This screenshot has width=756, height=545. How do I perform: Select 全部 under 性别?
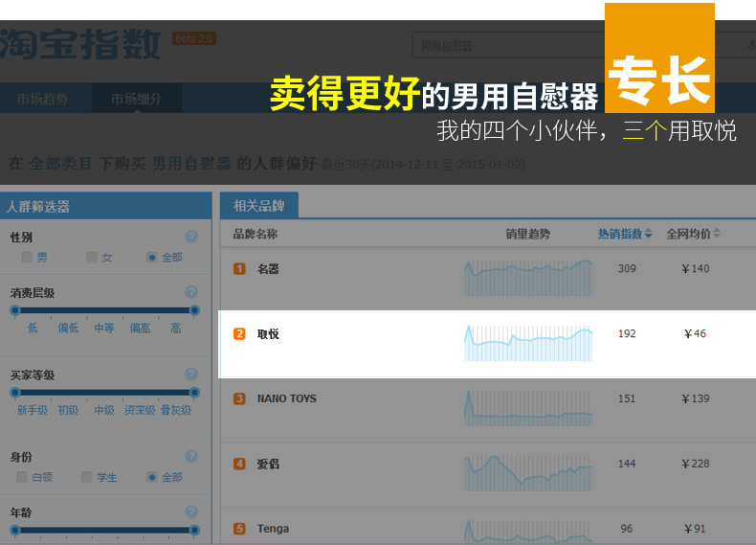[165, 258]
